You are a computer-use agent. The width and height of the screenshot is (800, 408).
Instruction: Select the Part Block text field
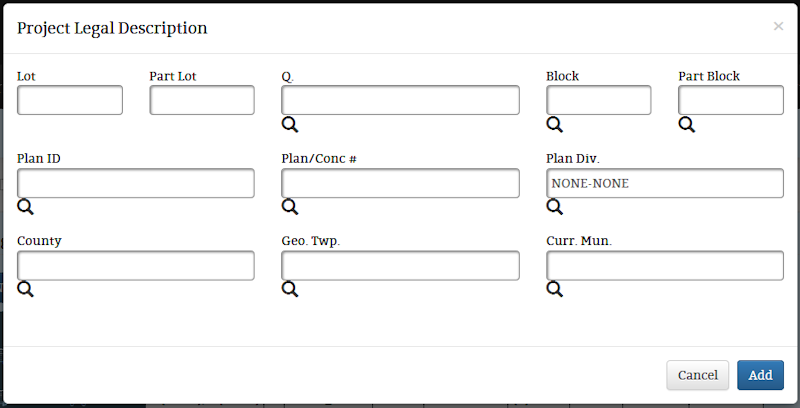731,100
